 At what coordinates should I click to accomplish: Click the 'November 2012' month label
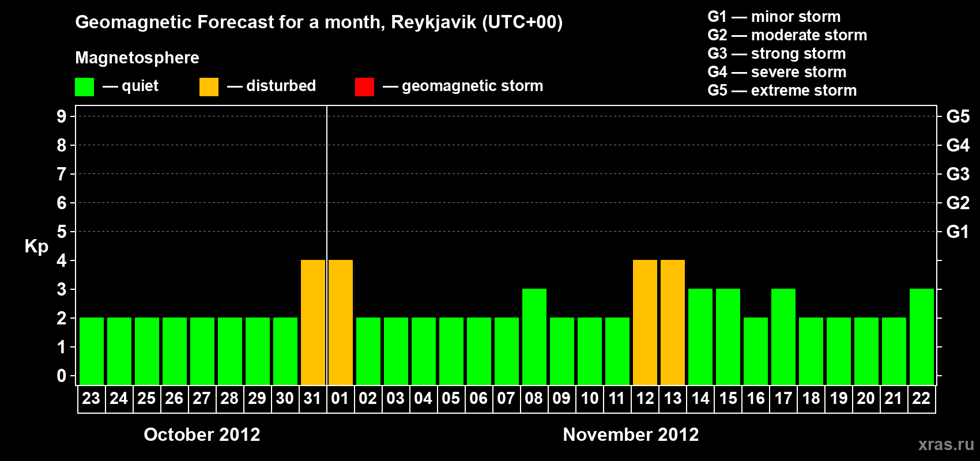click(x=631, y=434)
